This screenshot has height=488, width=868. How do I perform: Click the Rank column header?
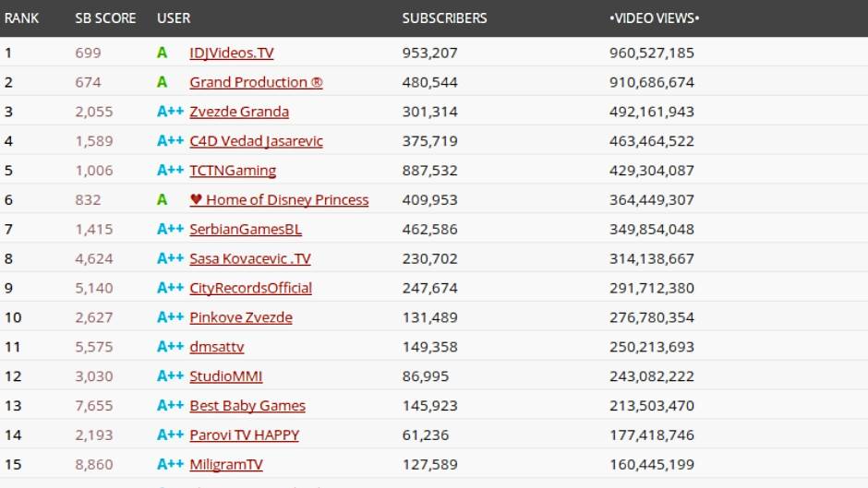(x=22, y=18)
